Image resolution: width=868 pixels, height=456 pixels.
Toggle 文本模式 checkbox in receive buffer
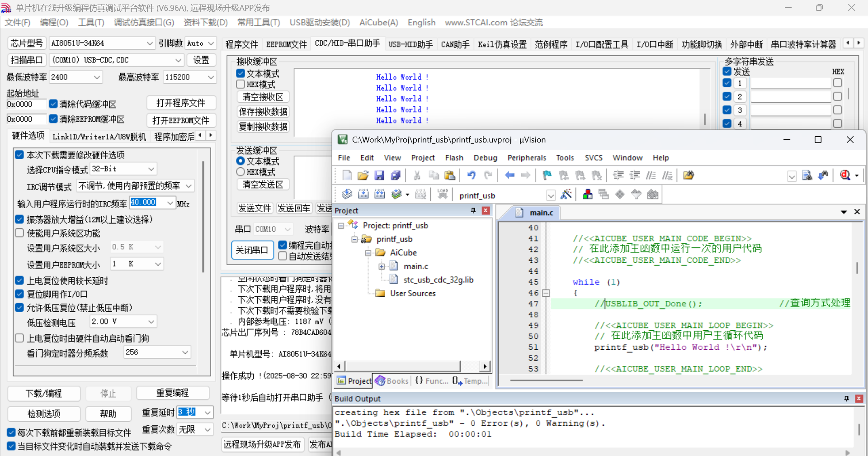pos(241,73)
